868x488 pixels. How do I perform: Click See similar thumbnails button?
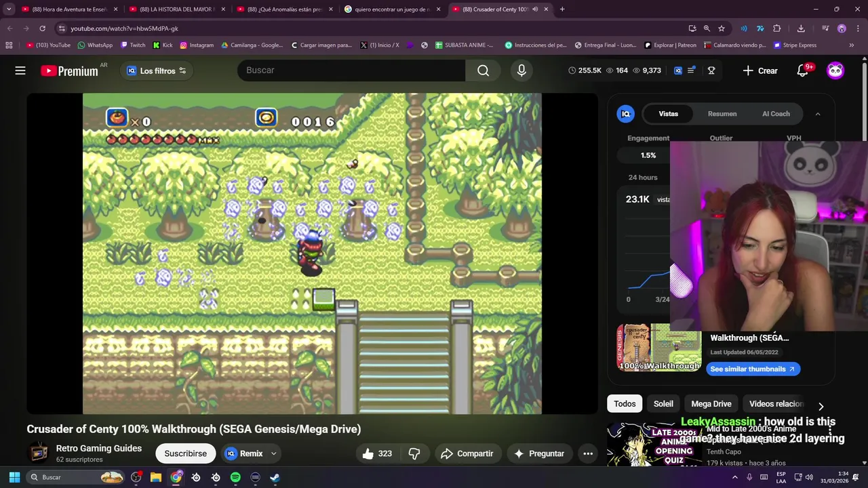pos(753,369)
